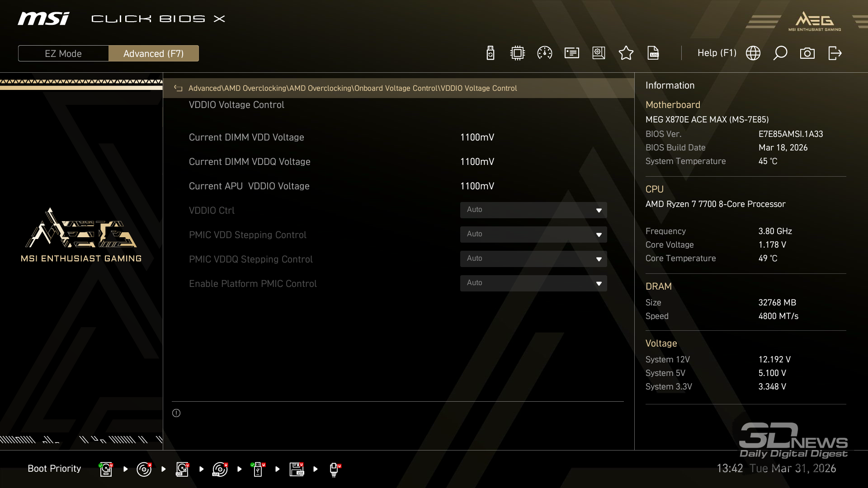Viewport: 868px width, 488px height.
Task: Select the USB floppy boot device icon
Action: click(x=297, y=469)
